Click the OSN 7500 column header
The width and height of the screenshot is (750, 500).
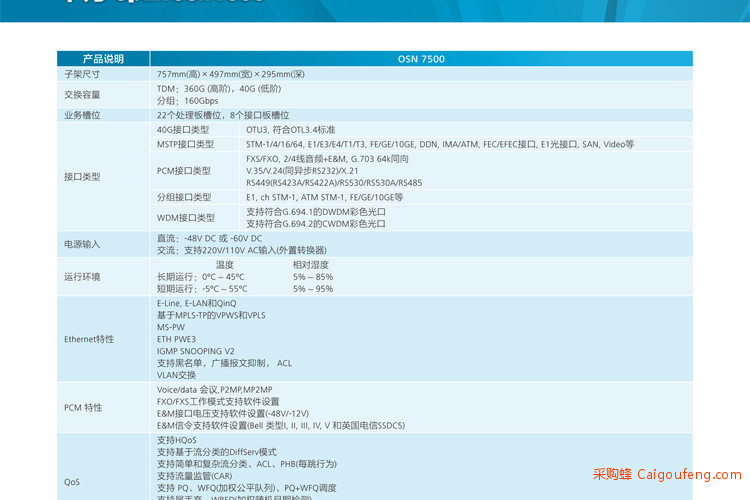click(x=421, y=59)
